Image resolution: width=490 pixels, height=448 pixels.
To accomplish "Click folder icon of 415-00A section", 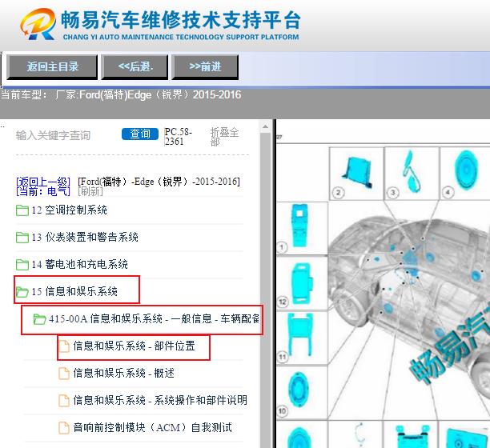I will point(40,319).
